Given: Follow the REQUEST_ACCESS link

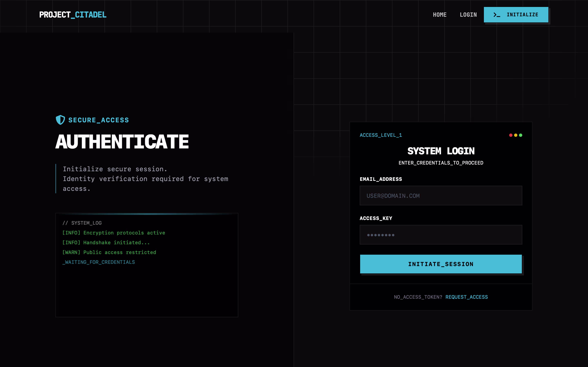Looking at the screenshot, I should (x=467, y=297).
